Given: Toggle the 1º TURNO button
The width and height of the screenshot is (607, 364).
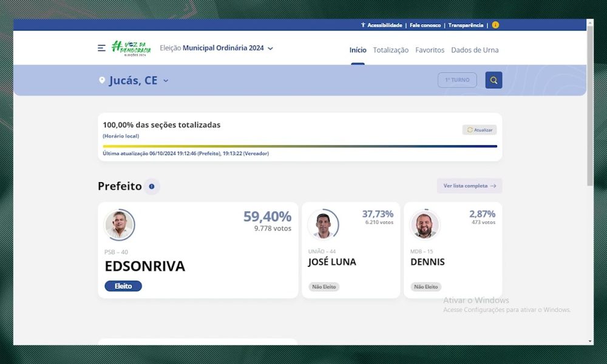Looking at the screenshot, I should click(x=457, y=80).
